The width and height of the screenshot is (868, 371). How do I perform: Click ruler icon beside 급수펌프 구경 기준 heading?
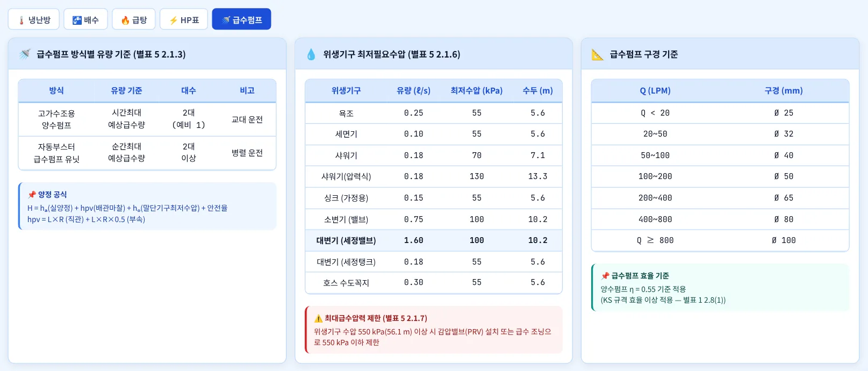[598, 54]
